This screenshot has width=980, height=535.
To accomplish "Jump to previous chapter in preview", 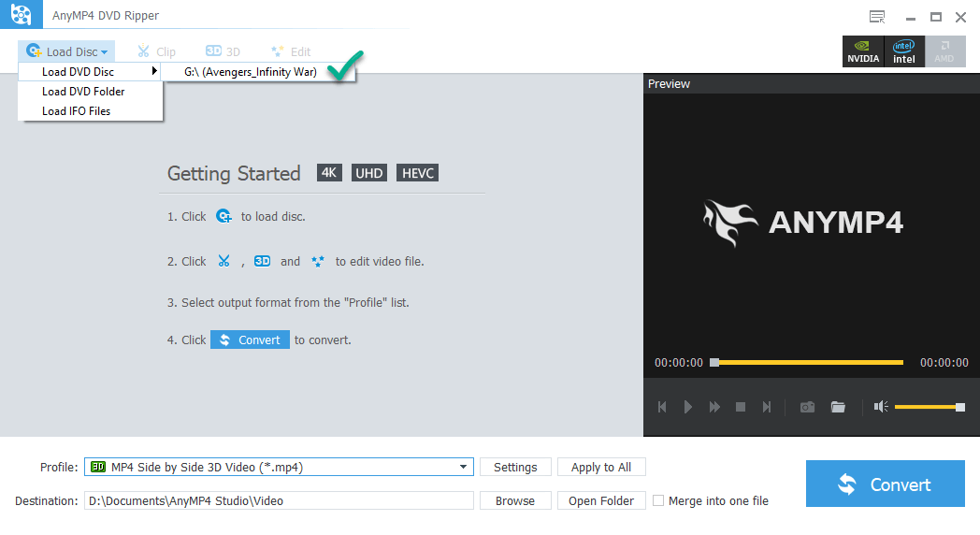I will coord(662,407).
